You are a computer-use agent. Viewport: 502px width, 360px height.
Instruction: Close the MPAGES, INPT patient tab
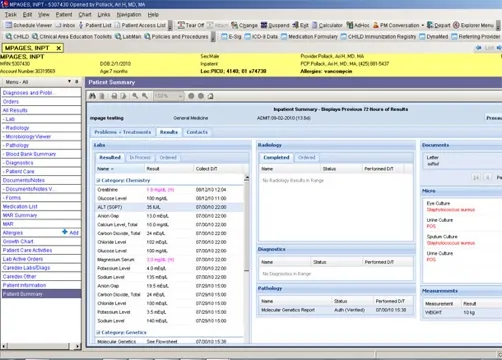tap(59, 48)
